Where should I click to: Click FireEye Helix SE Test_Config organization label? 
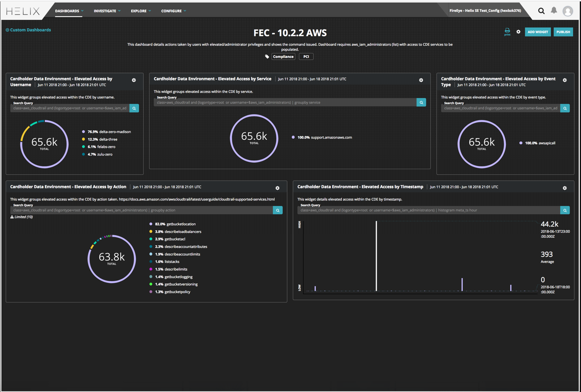(x=485, y=11)
